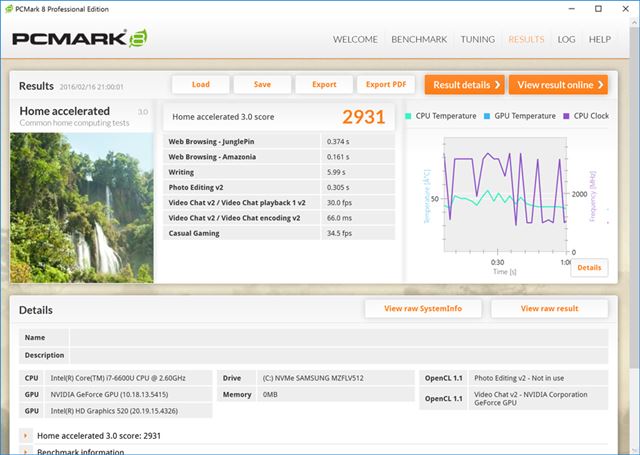Select the Web Browsing - JunglePin row

point(279,142)
